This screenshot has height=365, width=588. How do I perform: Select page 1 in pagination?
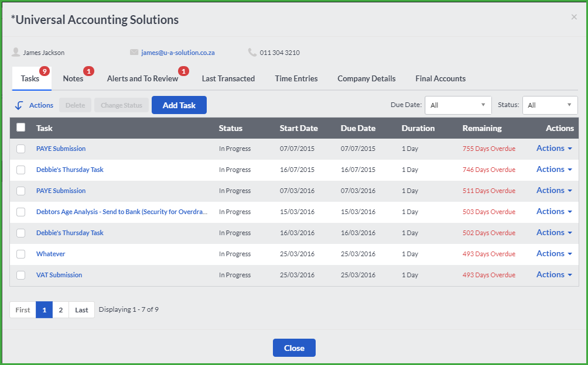(45, 309)
